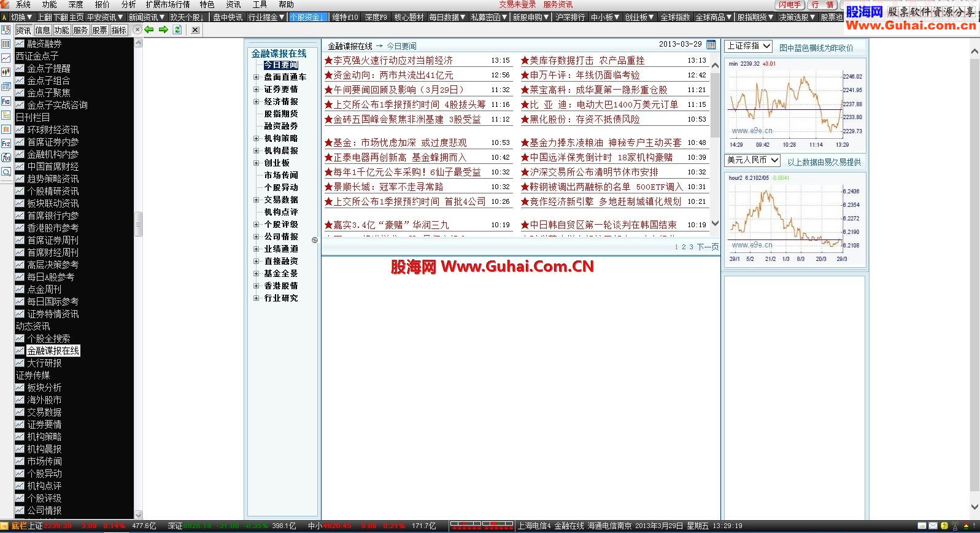Open the 功能 menu
Image resolution: width=980 pixels, height=533 pixels.
[x=50, y=4]
